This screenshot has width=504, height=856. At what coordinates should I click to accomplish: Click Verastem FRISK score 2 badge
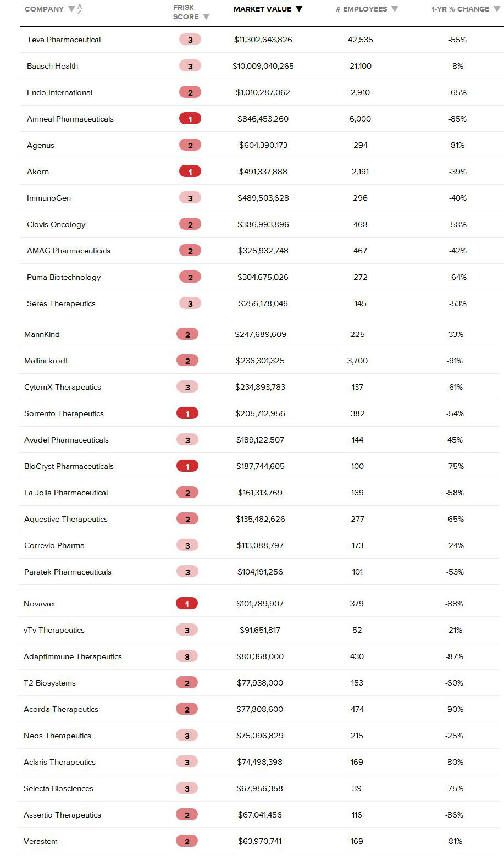(187, 841)
